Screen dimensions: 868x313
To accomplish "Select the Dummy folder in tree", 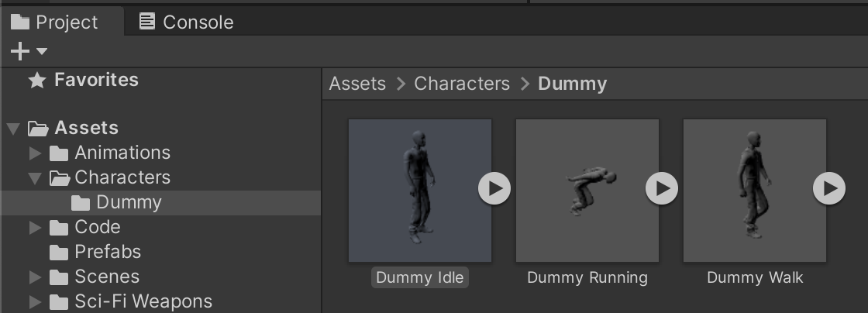I will click(x=128, y=203).
